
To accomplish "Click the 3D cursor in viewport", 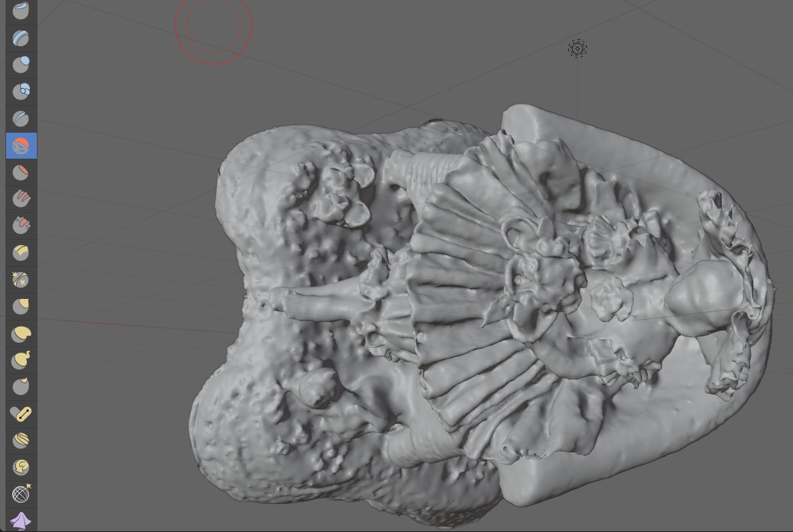I will click(577, 49).
